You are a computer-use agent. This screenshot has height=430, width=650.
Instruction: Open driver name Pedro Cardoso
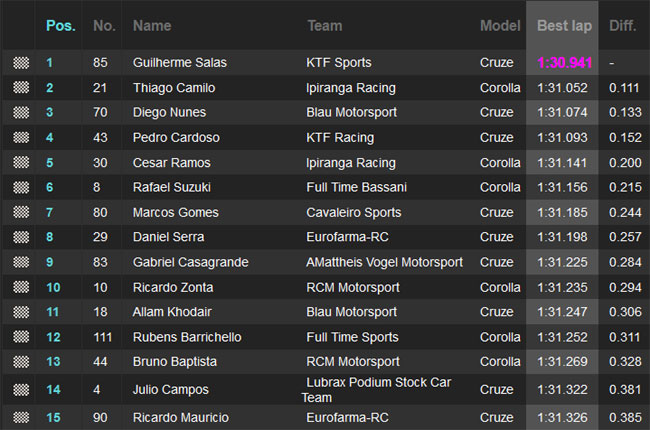click(x=176, y=137)
